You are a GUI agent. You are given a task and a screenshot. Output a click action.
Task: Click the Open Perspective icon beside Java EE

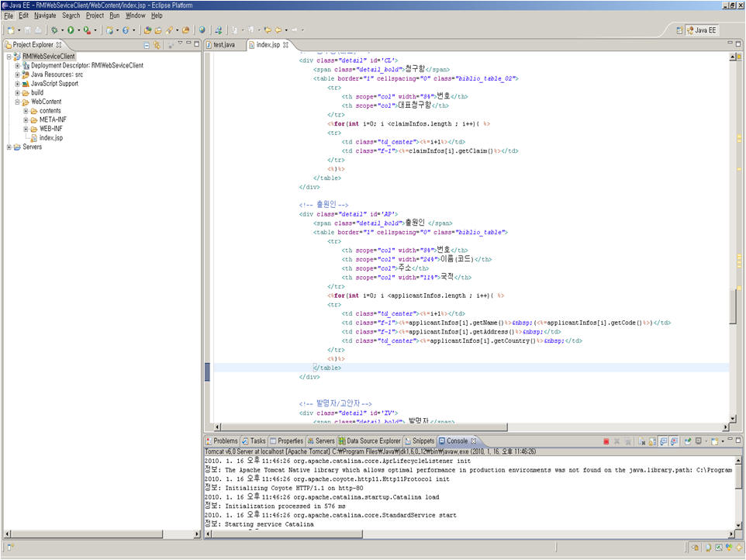(x=679, y=30)
